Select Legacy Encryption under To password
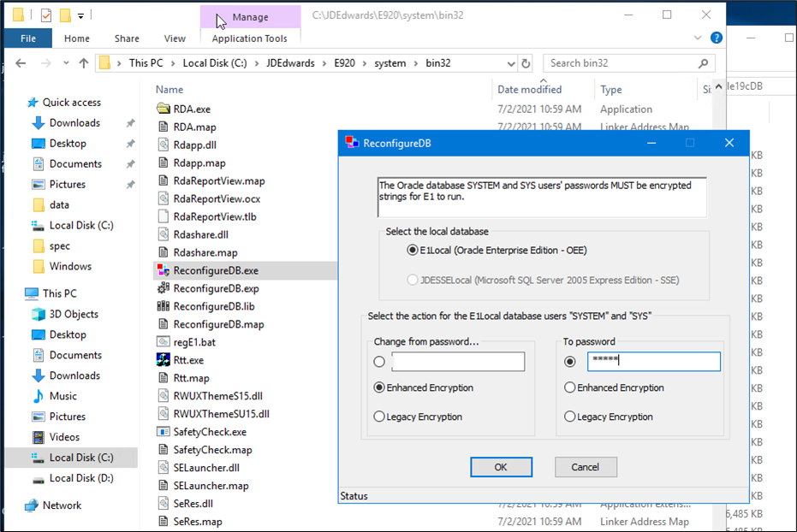This screenshot has height=532, width=797. coord(570,417)
